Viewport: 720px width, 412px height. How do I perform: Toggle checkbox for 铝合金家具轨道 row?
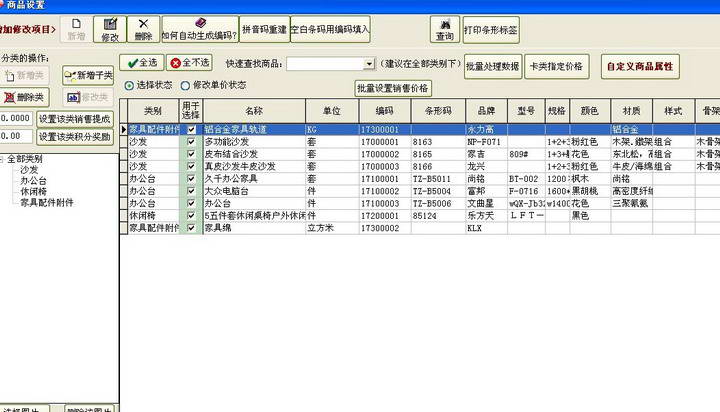point(191,130)
